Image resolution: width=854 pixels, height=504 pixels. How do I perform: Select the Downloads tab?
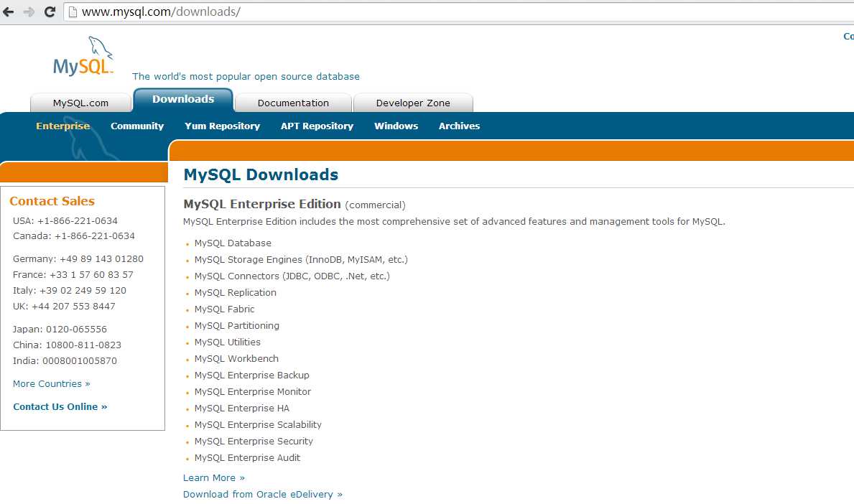point(183,99)
